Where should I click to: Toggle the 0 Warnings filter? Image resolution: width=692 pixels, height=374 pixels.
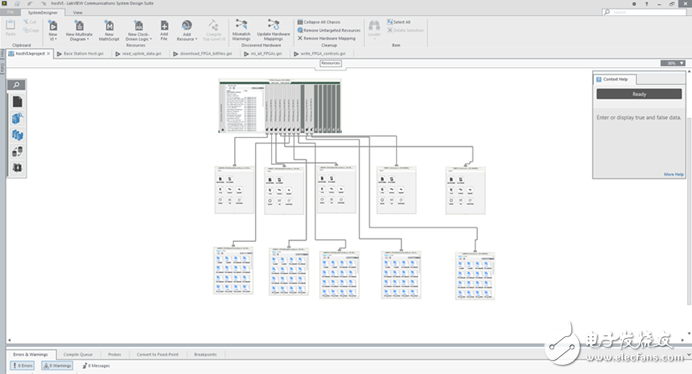57,366
